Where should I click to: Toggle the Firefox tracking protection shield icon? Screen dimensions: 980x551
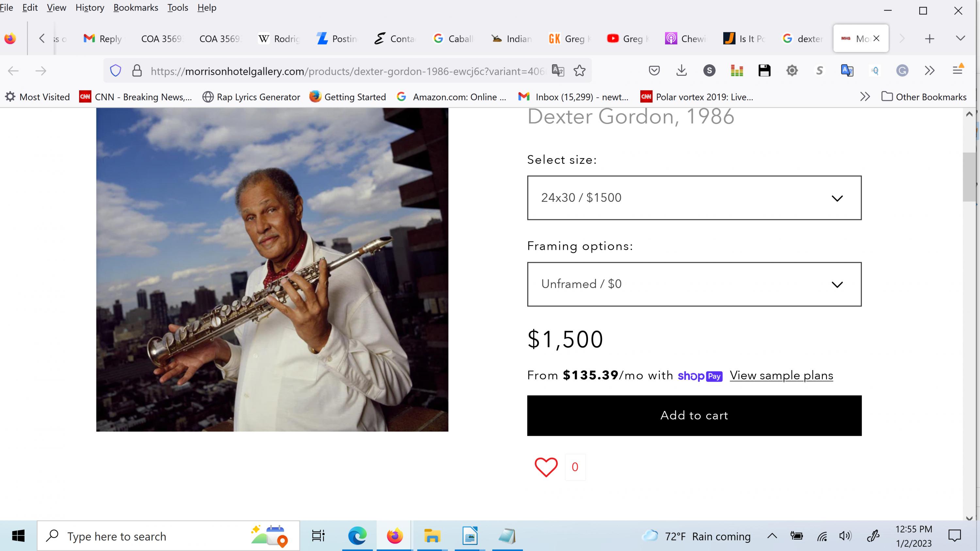tap(116, 71)
